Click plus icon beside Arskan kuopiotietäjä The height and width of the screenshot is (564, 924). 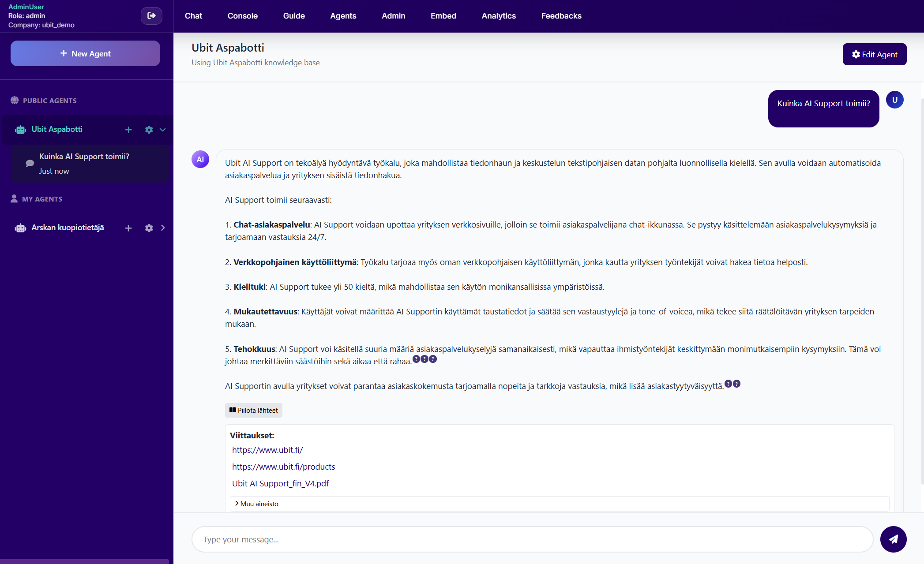click(128, 228)
